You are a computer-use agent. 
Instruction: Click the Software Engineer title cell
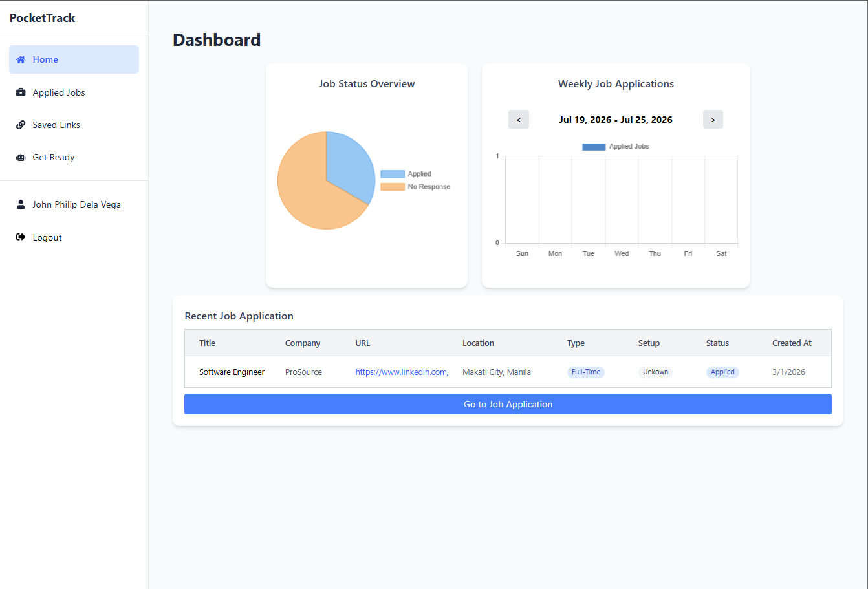(232, 372)
